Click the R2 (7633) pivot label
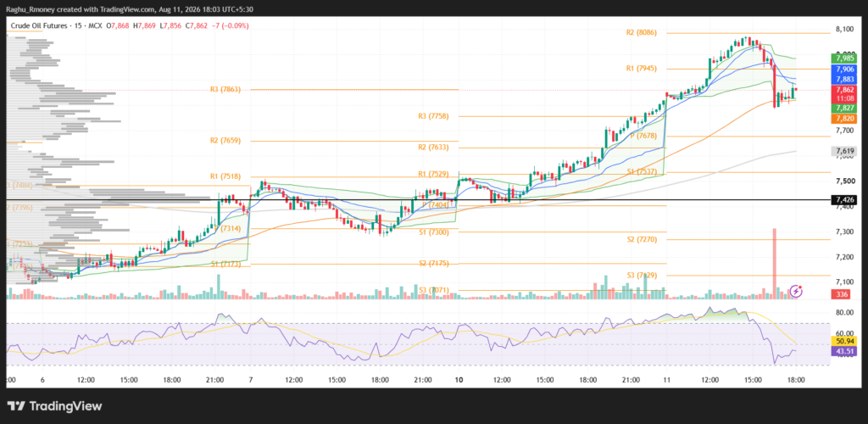The height and width of the screenshot is (424, 868). pos(433,148)
